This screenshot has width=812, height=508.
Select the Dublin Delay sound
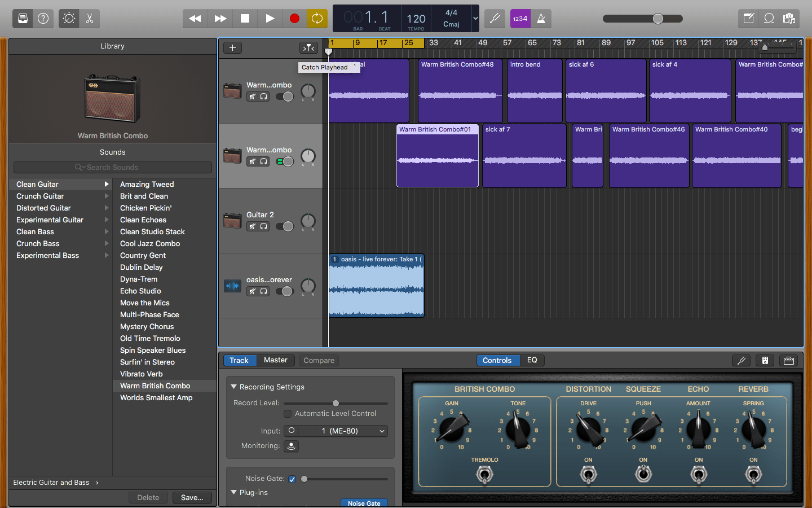tap(142, 268)
